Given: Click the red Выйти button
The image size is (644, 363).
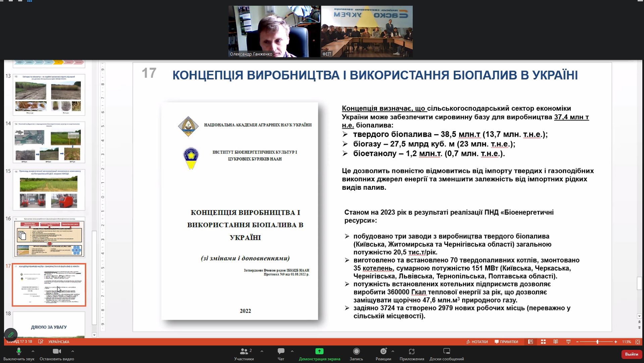Looking at the screenshot, I should point(631,354).
